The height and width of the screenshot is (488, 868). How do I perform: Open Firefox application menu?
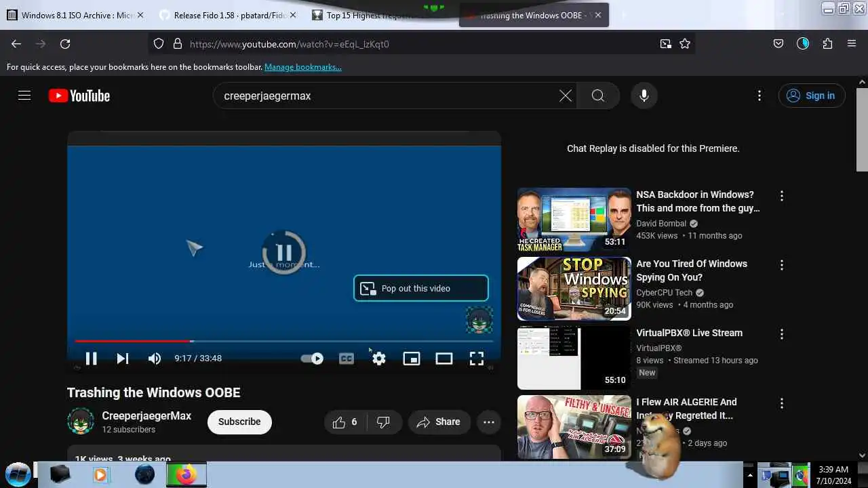pyautogui.click(x=852, y=43)
